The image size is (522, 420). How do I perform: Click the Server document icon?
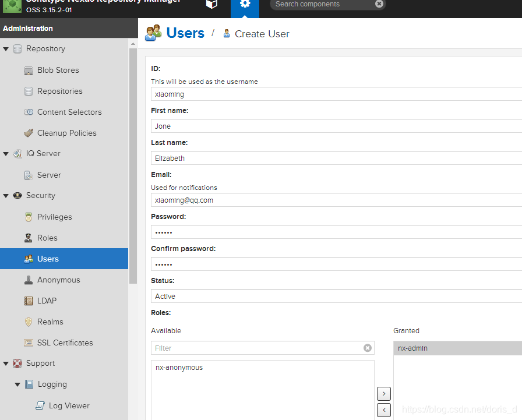(x=29, y=175)
